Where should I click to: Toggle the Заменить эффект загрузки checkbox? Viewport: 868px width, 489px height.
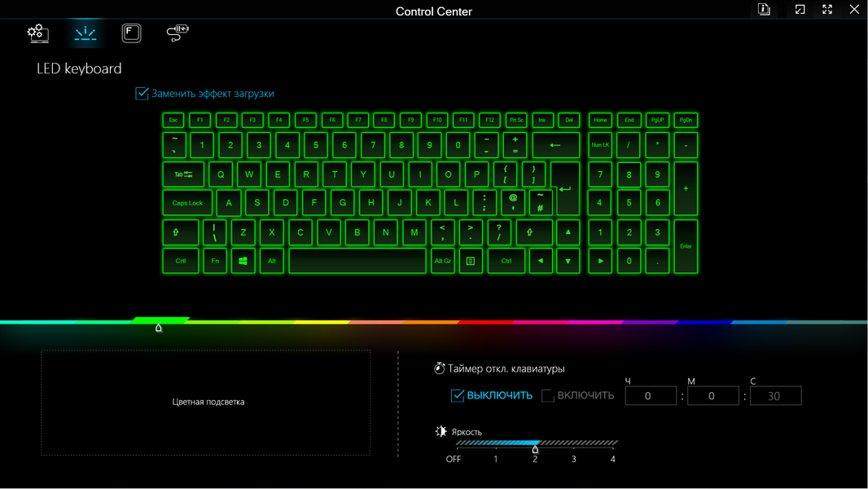pyautogui.click(x=142, y=94)
